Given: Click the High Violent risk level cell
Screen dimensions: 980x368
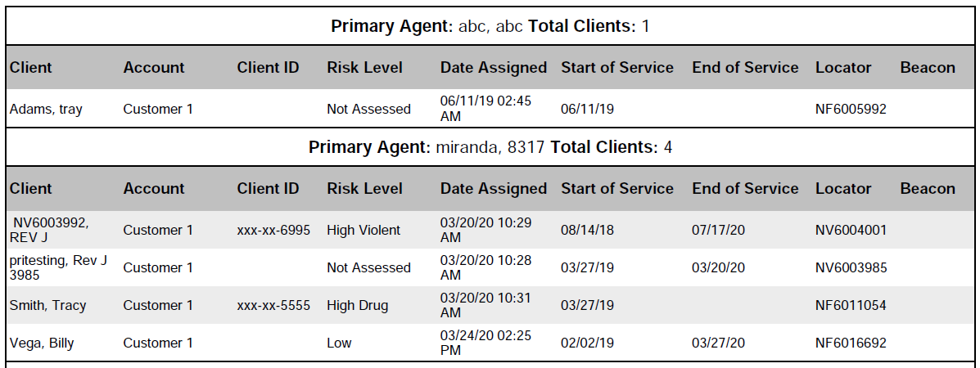Looking at the screenshot, I should (x=364, y=231).
